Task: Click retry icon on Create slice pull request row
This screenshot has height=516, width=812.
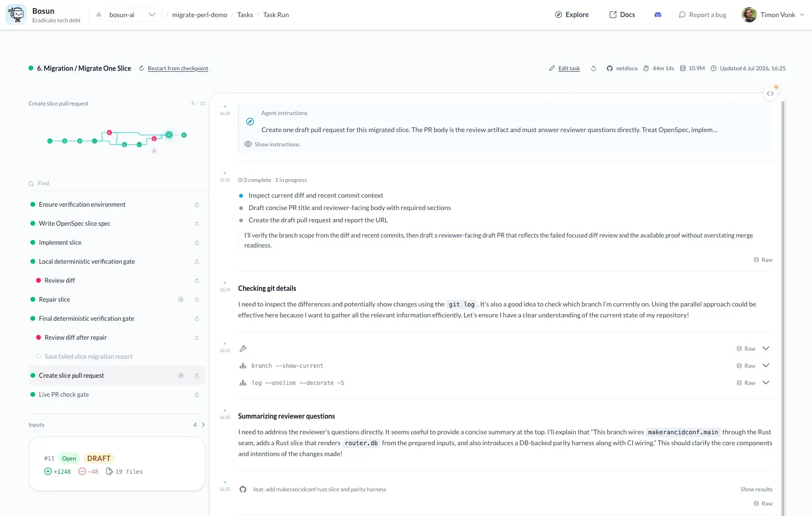Action: (197, 376)
